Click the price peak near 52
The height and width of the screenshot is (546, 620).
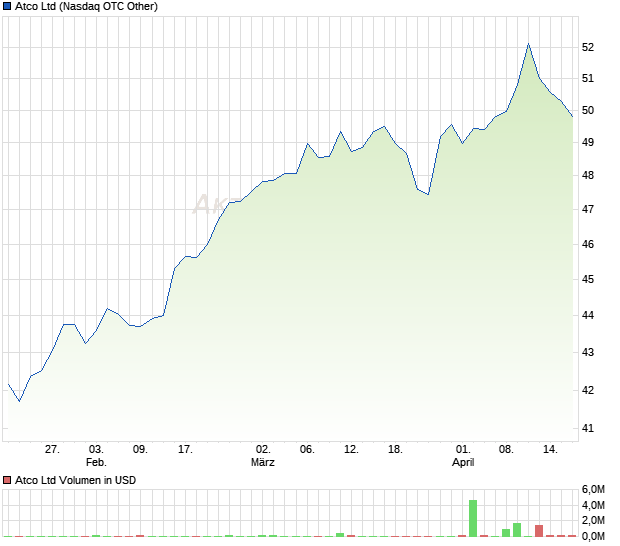[528, 44]
